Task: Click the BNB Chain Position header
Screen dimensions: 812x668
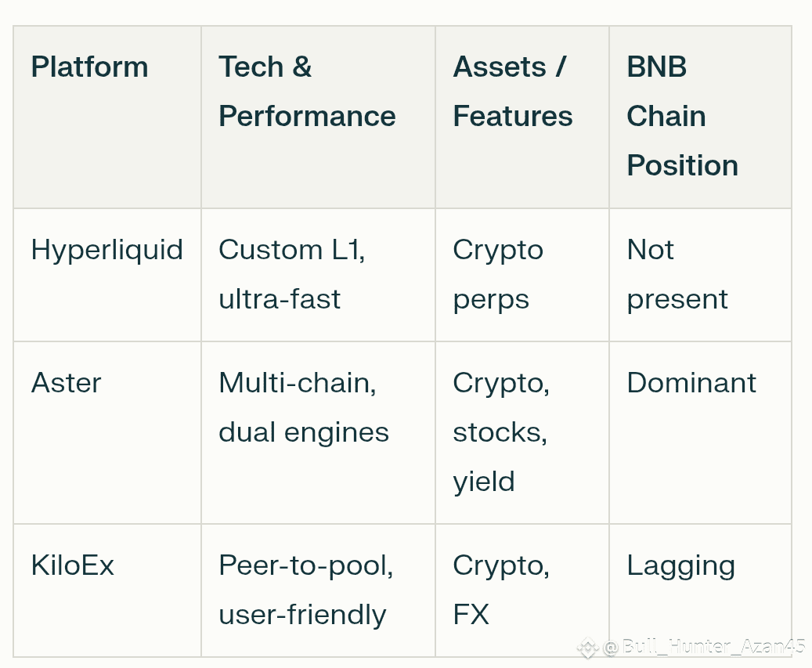Action: 682,116
